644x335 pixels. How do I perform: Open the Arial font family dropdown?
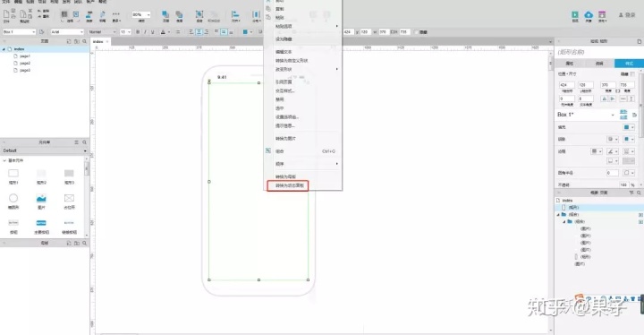tap(67, 31)
